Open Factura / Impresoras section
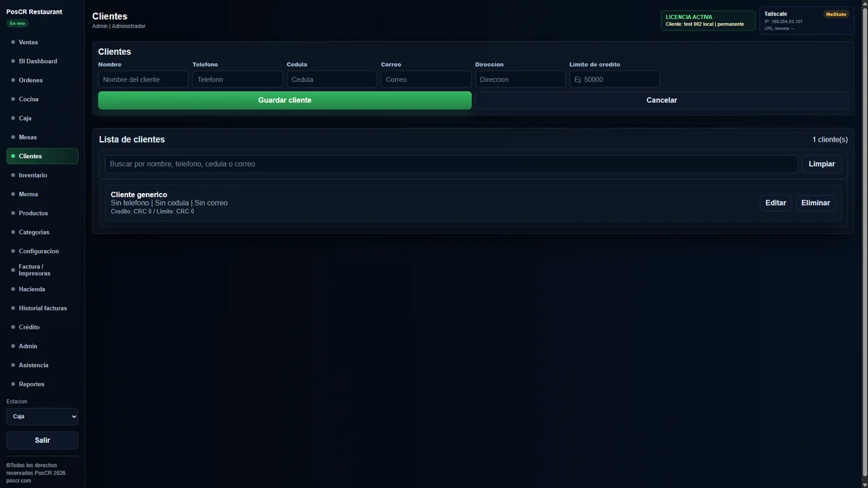 pyautogui.click(x=42, y=270)
